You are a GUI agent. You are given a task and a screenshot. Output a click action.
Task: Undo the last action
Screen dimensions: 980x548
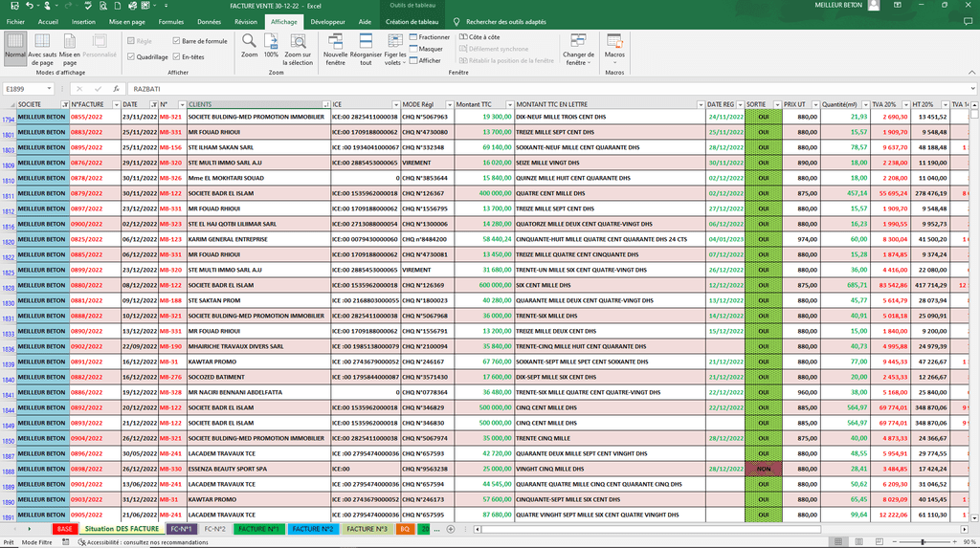tap(30, 6)
